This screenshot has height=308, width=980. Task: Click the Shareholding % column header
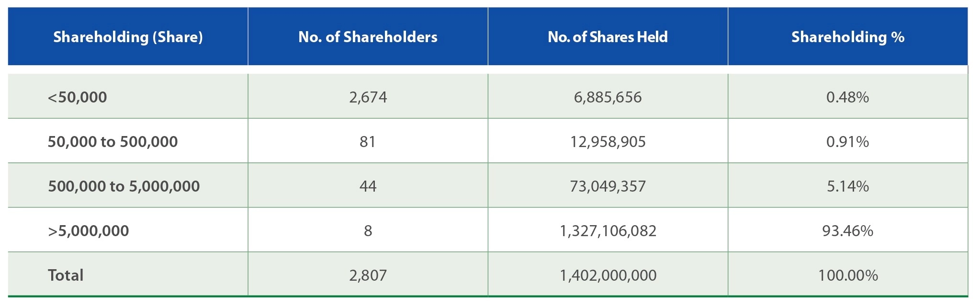(x=847, y=37)
